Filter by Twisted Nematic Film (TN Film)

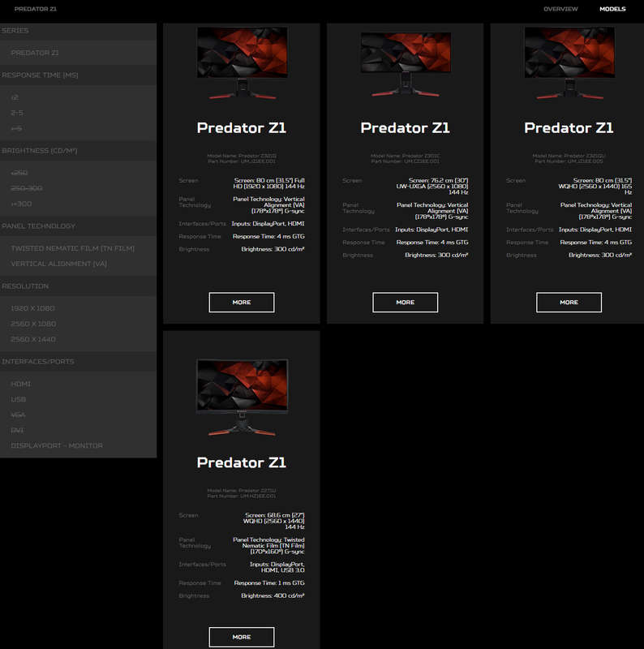point(72,248)
